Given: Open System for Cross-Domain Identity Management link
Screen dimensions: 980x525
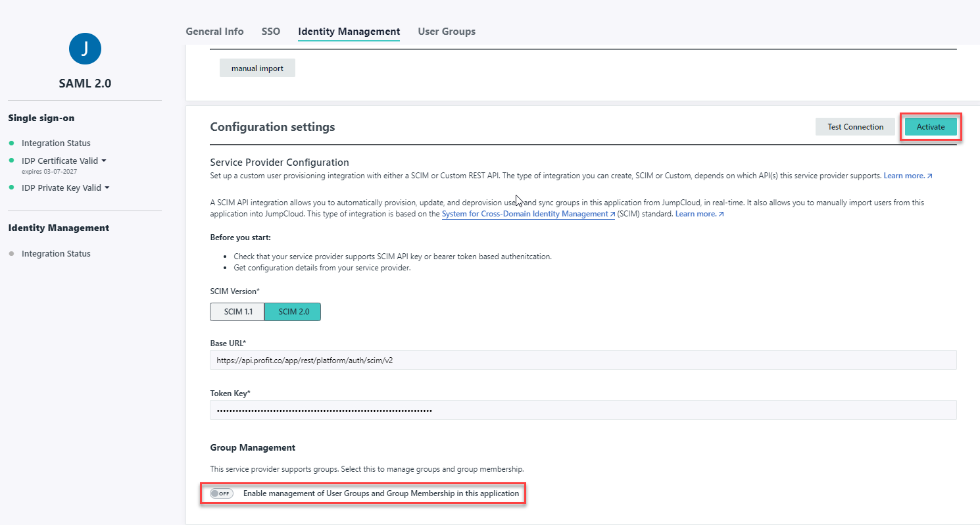Looking at the screenshot, I should 529,214.
